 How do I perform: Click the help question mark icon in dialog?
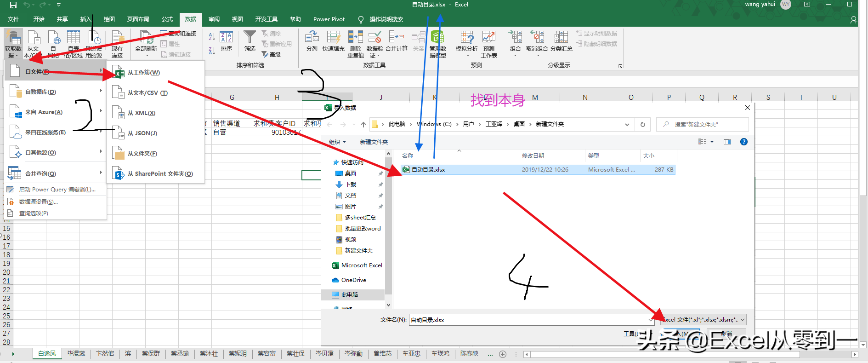point(744,142)
